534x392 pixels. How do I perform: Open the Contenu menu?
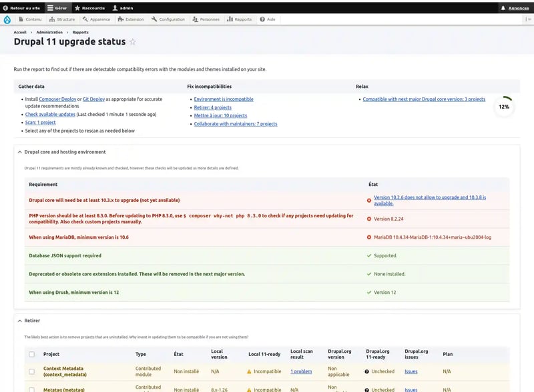coord(30,19)
